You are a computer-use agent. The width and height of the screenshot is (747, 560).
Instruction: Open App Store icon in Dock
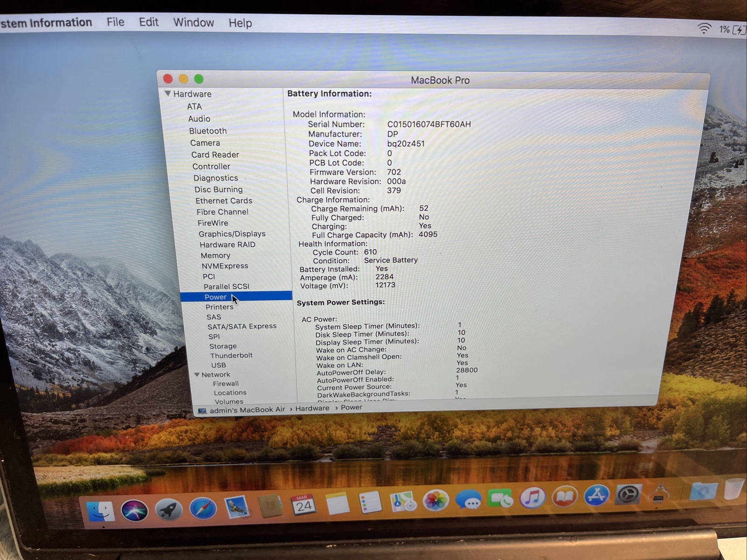596,496
